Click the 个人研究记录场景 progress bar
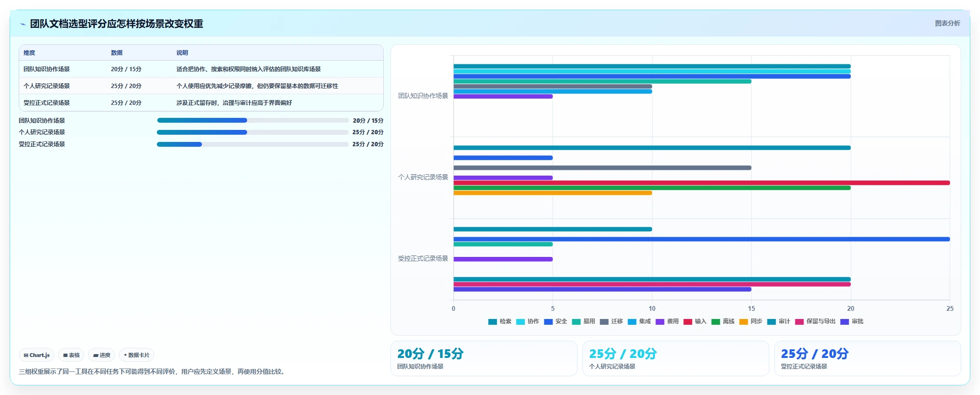980x395 pixels. (x=253, y=132)
